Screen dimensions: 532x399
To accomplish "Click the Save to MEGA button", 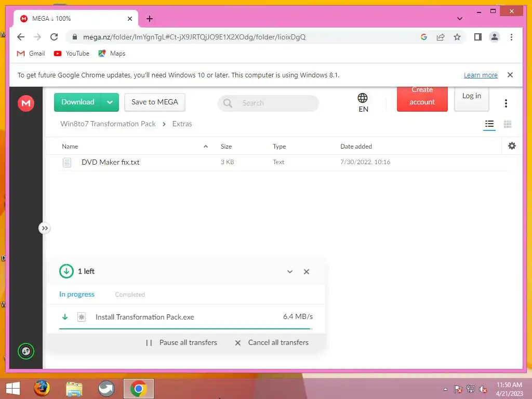I will tap(155, 102).
